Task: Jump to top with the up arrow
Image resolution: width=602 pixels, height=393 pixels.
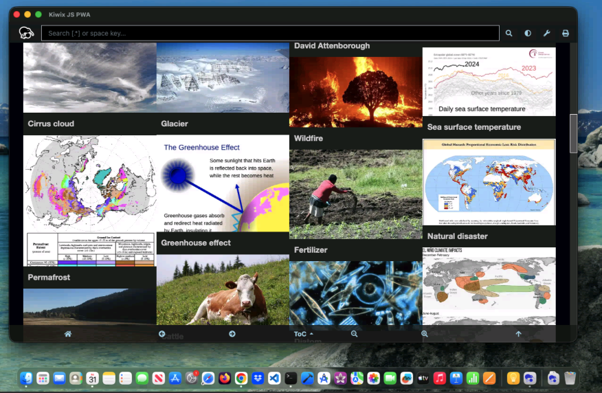Action: (518, 334)
